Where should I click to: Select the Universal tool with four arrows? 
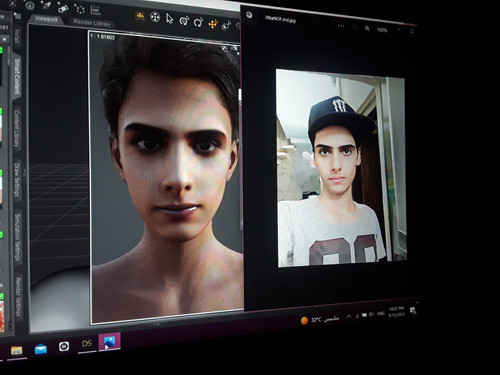pos(155,17)
